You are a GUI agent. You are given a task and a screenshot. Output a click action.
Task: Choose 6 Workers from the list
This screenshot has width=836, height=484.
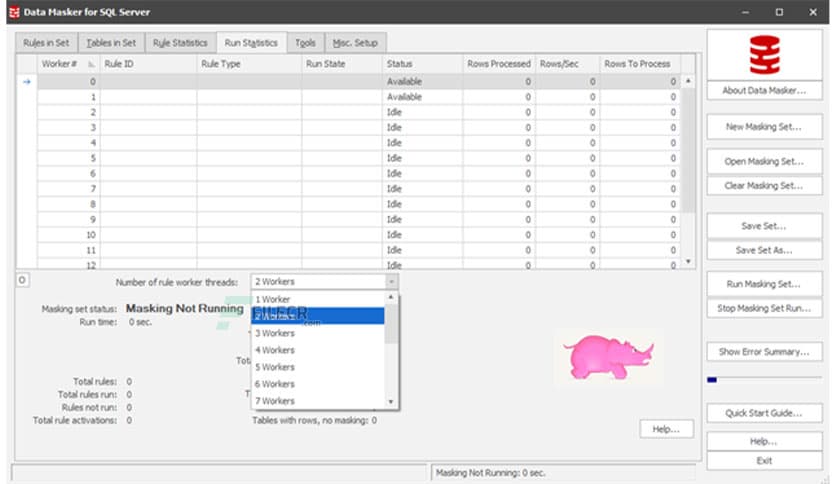click(x=318, y=384)
